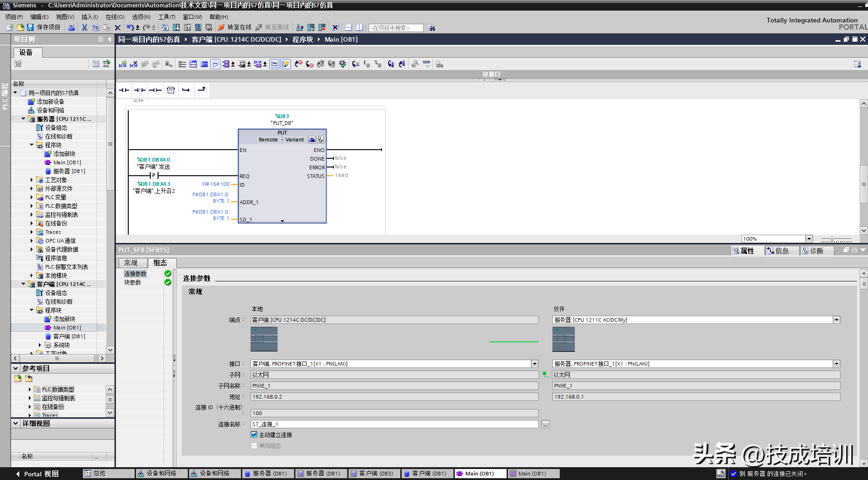Open partner endpoint 服务器 dropdown

tap(836, 320)
